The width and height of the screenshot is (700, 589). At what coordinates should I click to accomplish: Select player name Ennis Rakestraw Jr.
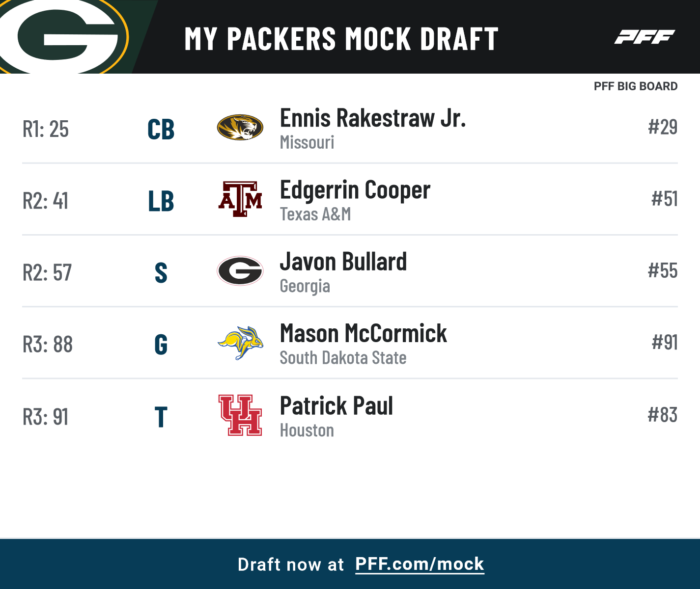click(373, 118)
